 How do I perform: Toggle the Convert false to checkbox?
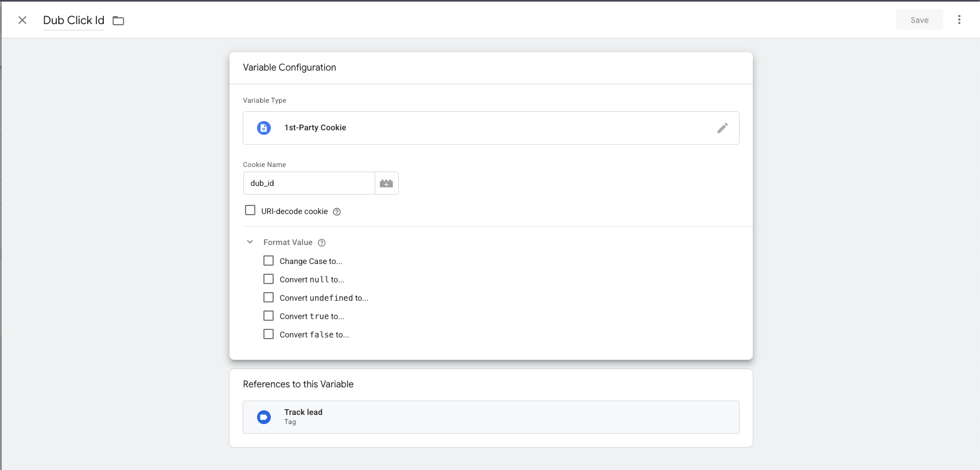269,335
